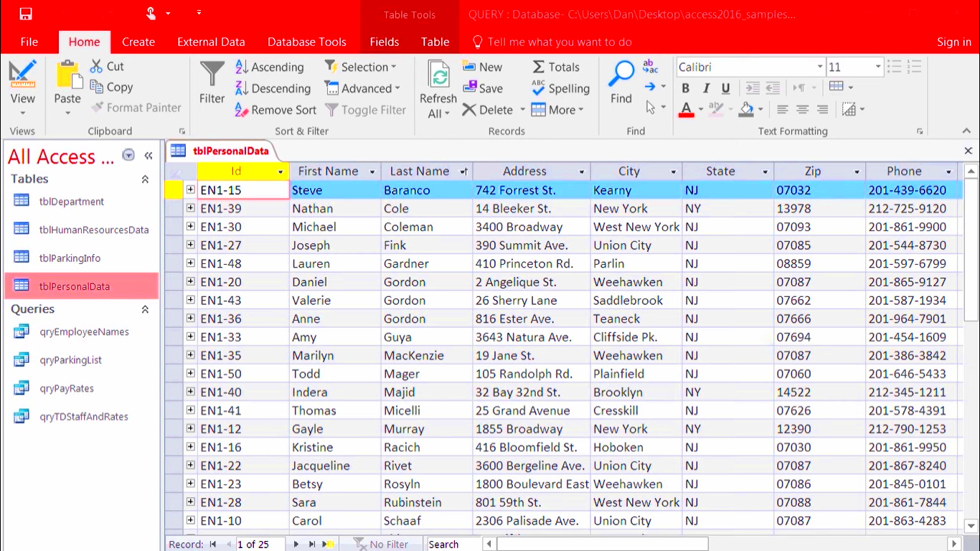Open the Selection dropdown
Viewport: 980px width, 551px height.
(361, 67)
